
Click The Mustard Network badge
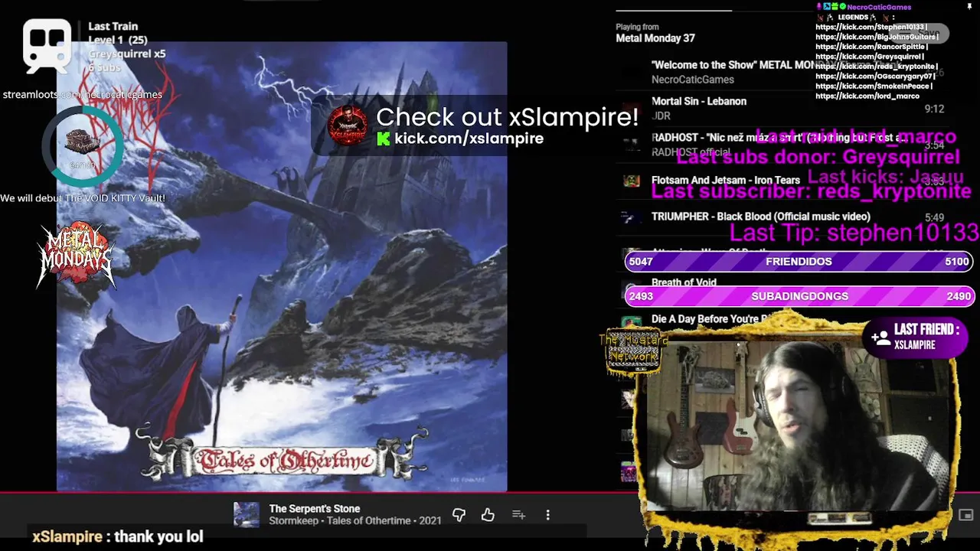click(x=633, y=352)
